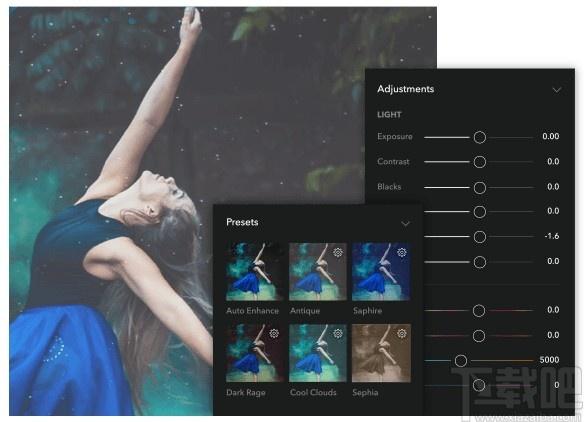Open settings gear on Cool Clouds preset
Viewport: 585px width, 422px height.
[x=338, y=333]
